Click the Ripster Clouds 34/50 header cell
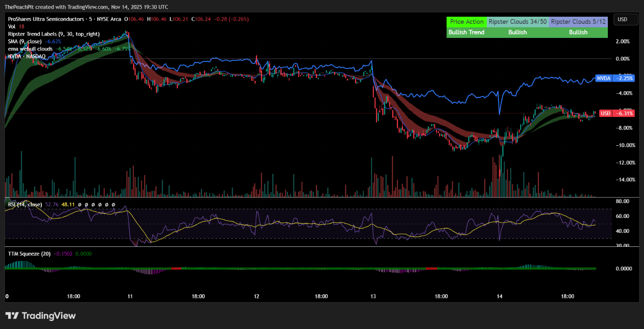This screenshot has width=644, height=329. [517, 22]
